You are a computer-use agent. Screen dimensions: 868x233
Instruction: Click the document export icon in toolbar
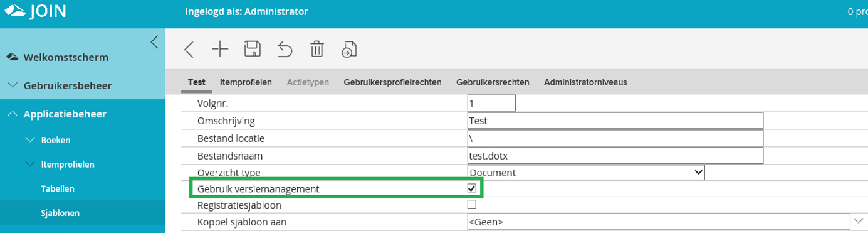pos(349,50)
